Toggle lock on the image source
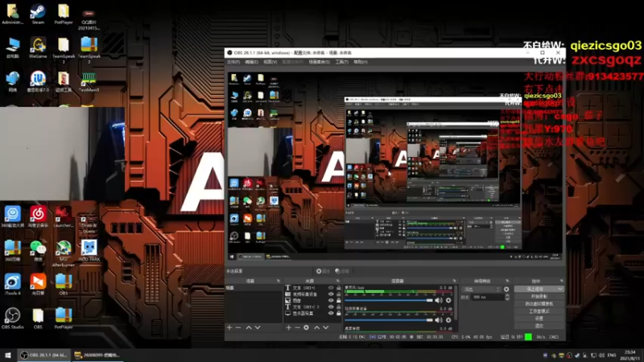The height and width of the screenshot is (362, 644). click(x=338, y=300)
